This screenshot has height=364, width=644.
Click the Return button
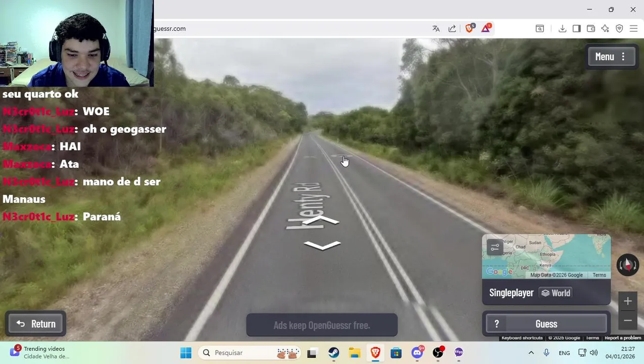[36, 324]
